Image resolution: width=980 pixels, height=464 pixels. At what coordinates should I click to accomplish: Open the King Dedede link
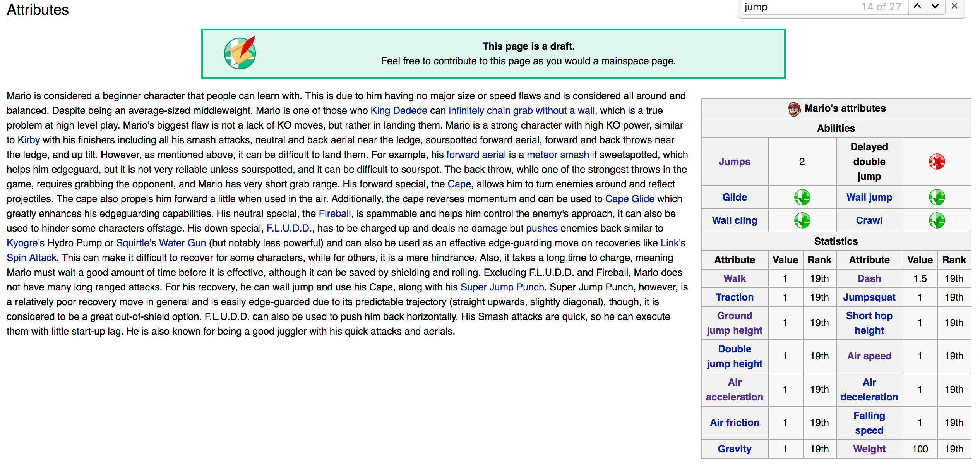click(399, 110)
